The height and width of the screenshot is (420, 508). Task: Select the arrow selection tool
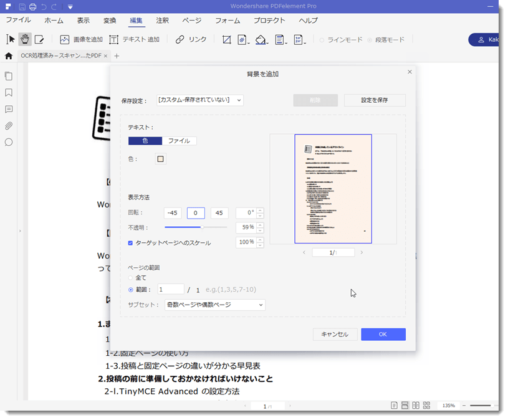[x=11, y=39]
